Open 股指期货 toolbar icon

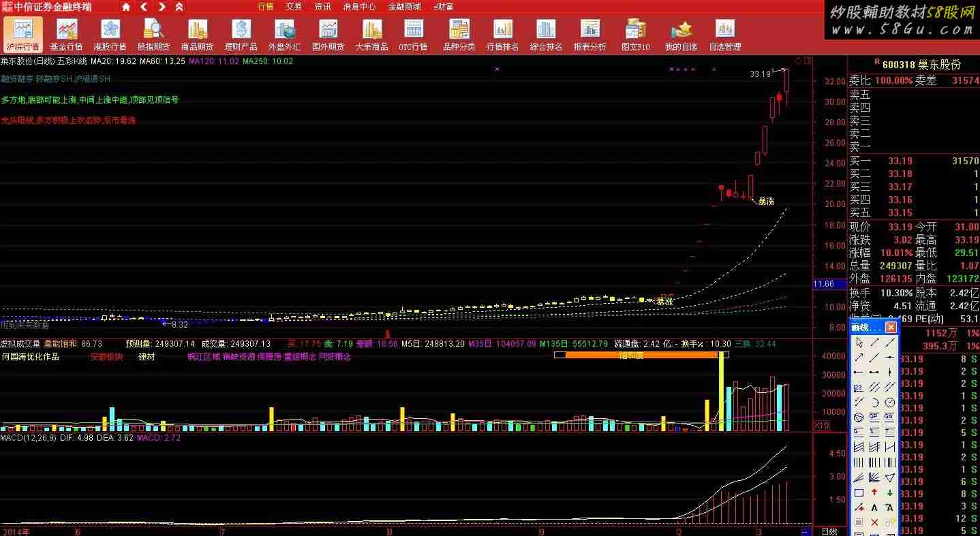[153, 35]
